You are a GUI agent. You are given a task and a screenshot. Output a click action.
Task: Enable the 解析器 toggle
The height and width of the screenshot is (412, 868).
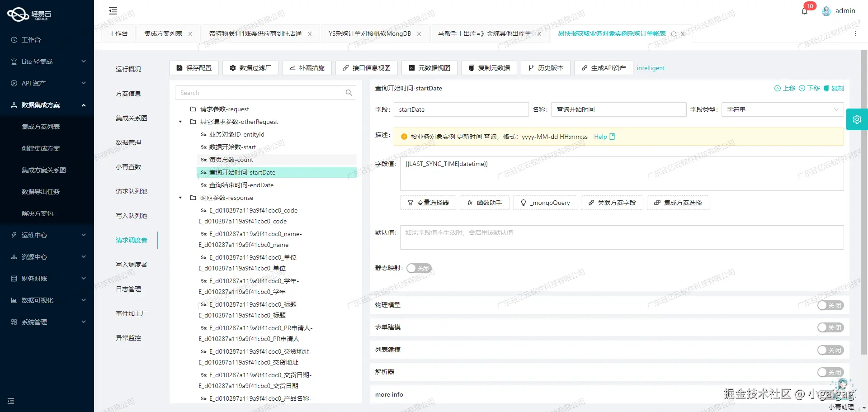pyautogui.click(x=830, y=372)
